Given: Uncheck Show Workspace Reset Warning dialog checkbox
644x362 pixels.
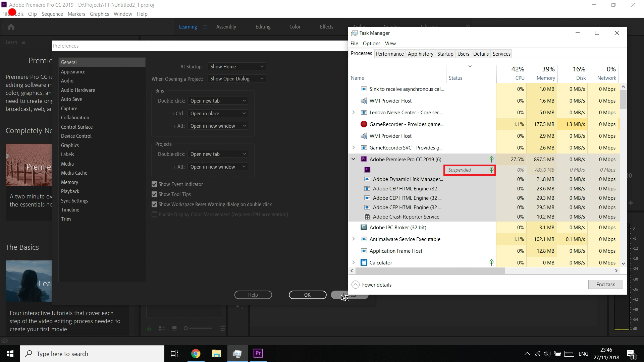Looking at the screenshot, I should (154, 204).
